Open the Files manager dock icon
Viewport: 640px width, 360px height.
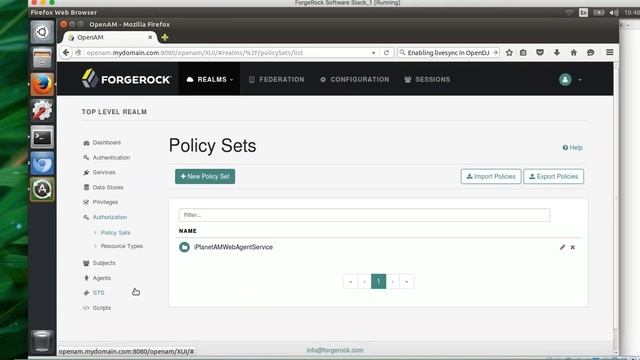click(42, 58)
